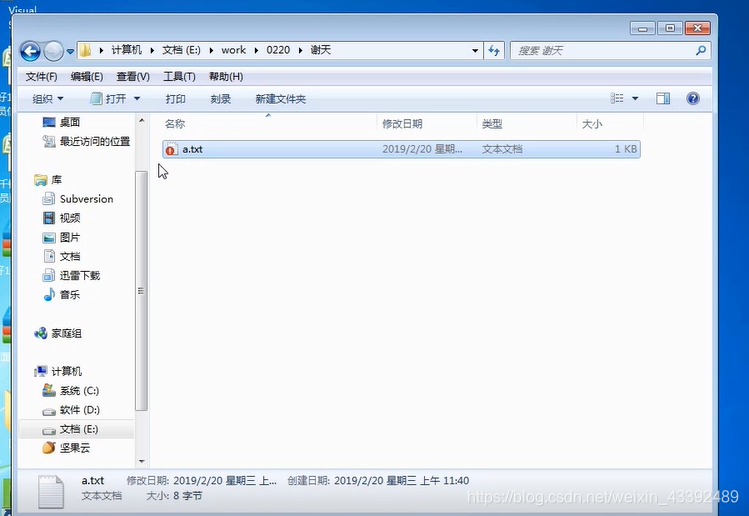
Task: Open the 组织 dropdown
Action: coord(47,99)
